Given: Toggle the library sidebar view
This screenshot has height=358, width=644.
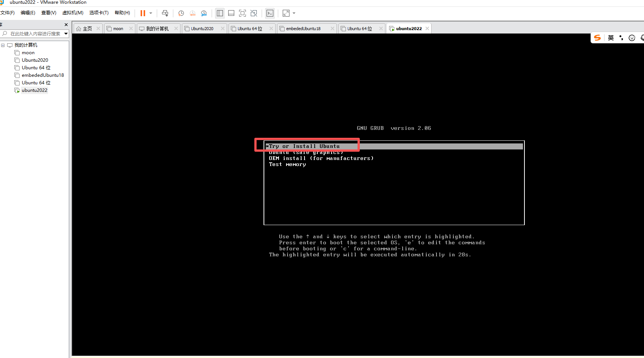Looking at the screenshot, I should tap(220, 13).
